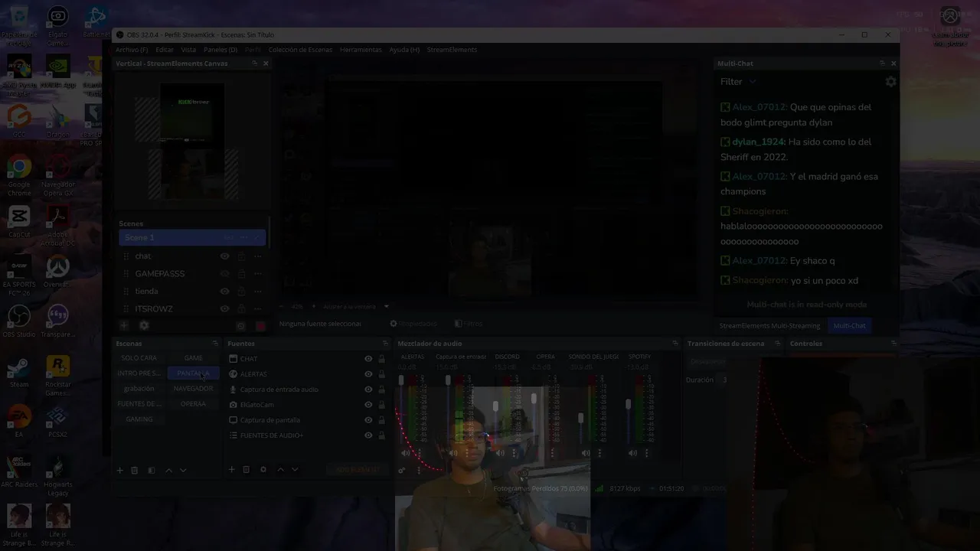
Task: Open options menu for chat layer
Action: (258, 256)
